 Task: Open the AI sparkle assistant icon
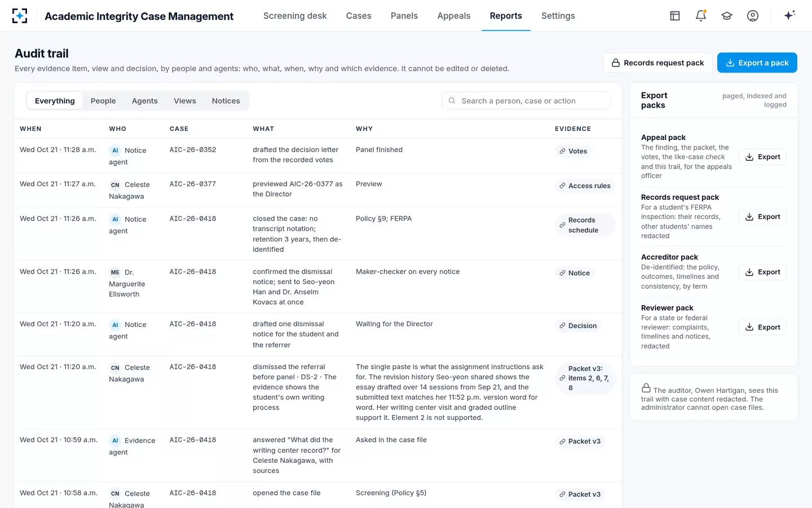pos(789,15)
